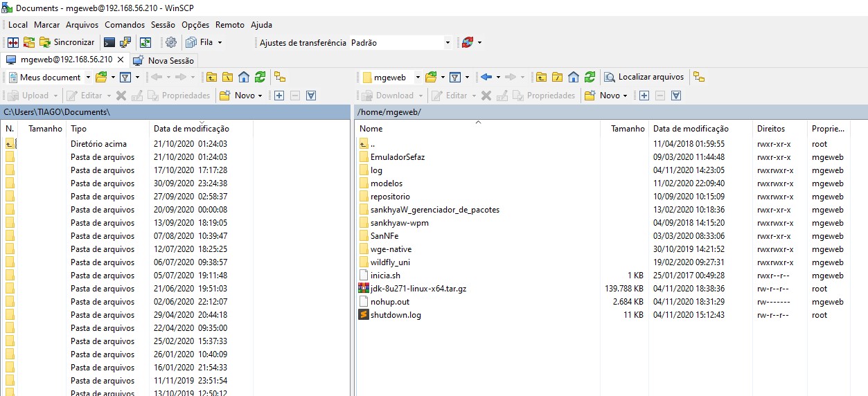
Task: Select the jdk-8u271-linux-x64.tar.gz file
Action: point(418,289)
